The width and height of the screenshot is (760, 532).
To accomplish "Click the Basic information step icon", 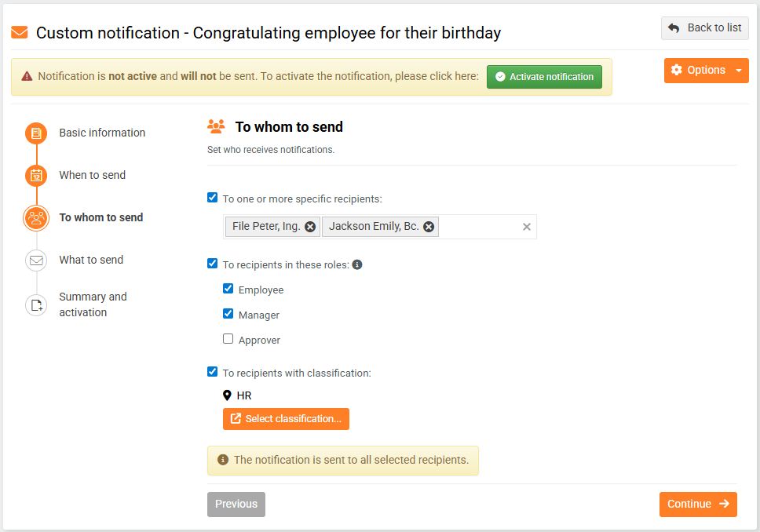I will point(36,133).
